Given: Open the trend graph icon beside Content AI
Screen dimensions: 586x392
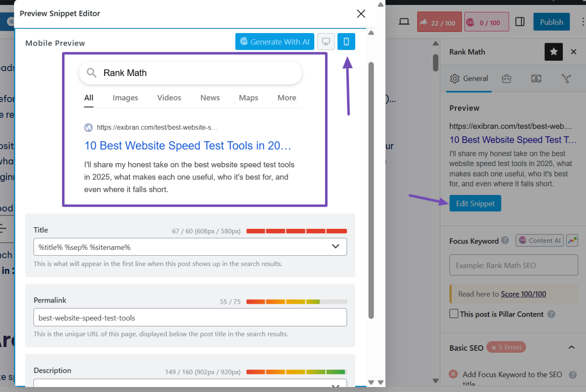Looking at the screenshot, I should (x=572, y=240).
